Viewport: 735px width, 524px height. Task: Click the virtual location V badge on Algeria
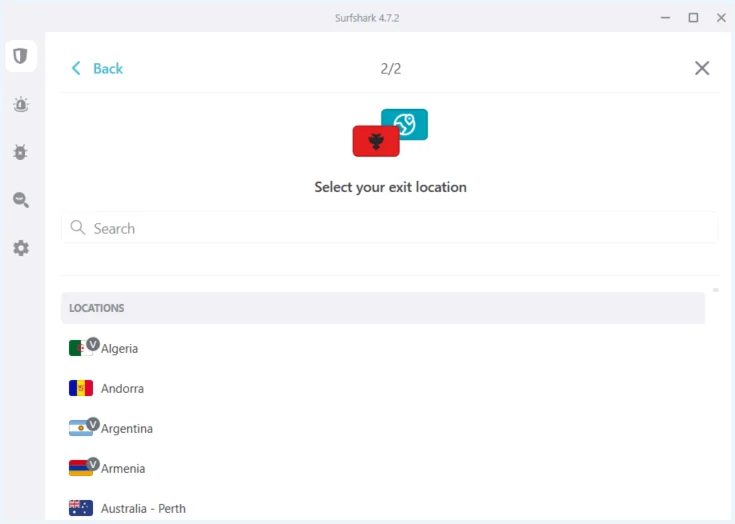pyautogui.click(x=93, y=344)
